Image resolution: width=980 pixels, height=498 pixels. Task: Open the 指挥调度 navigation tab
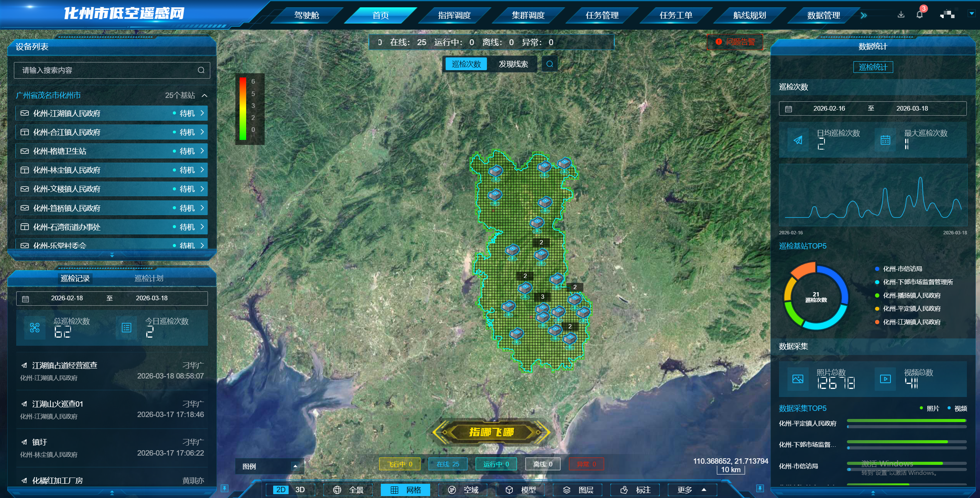pyautogui.click(x=454, y=15)
